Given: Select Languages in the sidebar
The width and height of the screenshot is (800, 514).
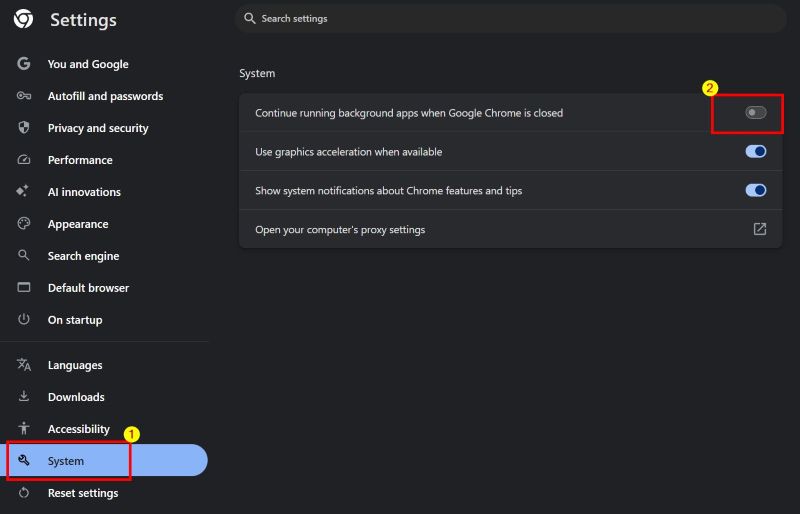Looking at the screenshot, I should [x=75, y=365].
